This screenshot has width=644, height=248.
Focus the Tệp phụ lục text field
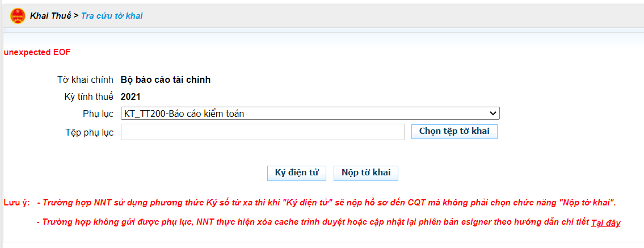click(x=262, y=132)
